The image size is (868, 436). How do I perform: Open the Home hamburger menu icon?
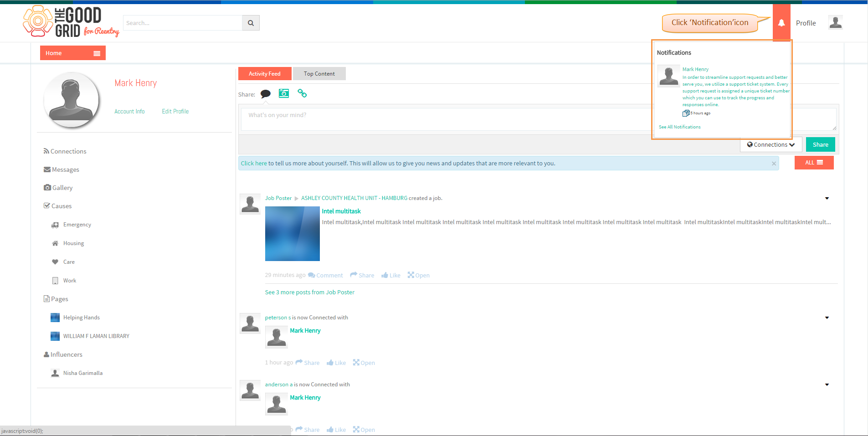point(97,53)
